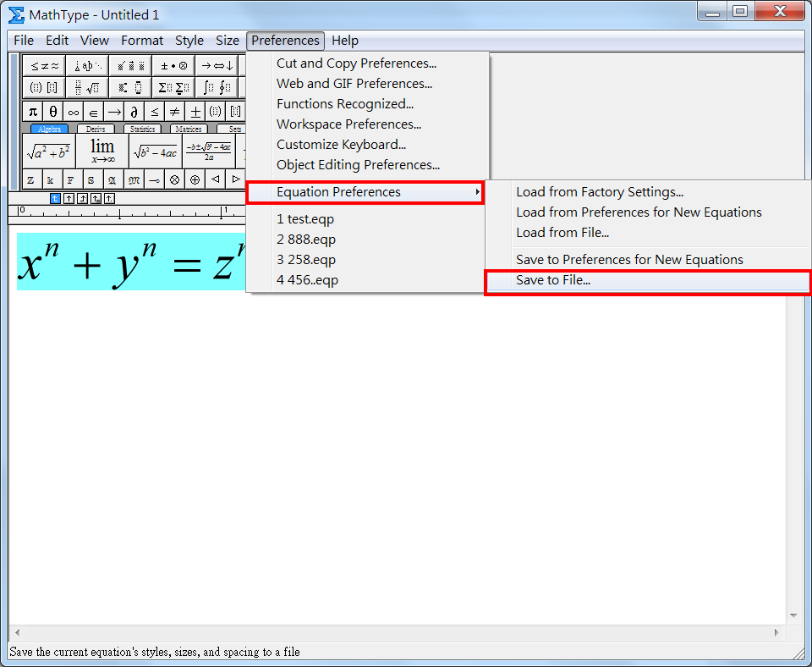The height and width of the screenshot is (667, 812).
Task: Select the left-justified tab stop
Action: [x=56, y=199]
